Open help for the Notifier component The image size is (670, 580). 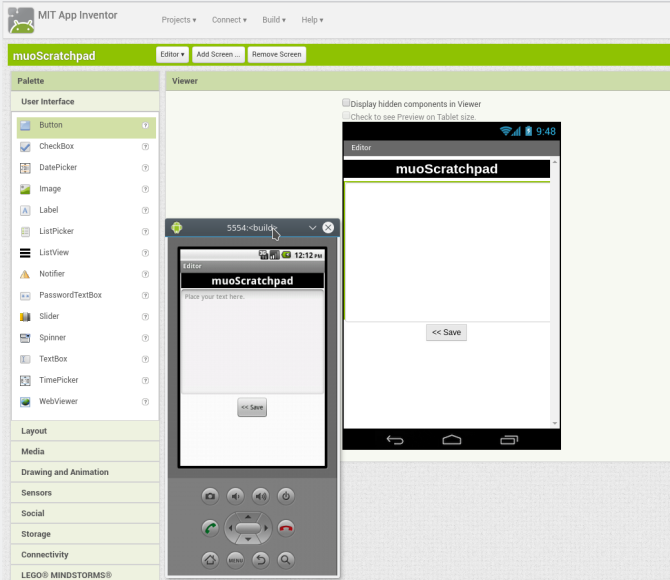(145, 274)
